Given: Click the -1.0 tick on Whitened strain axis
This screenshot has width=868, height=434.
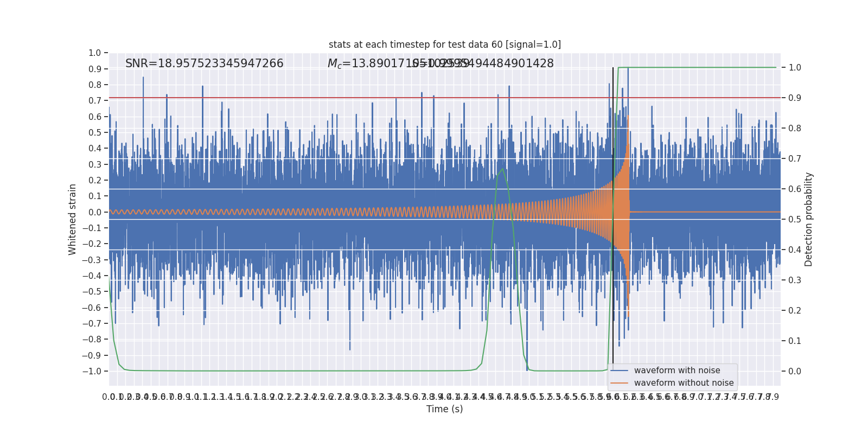Looking at the screenshot, I should (x=92, y=372).
